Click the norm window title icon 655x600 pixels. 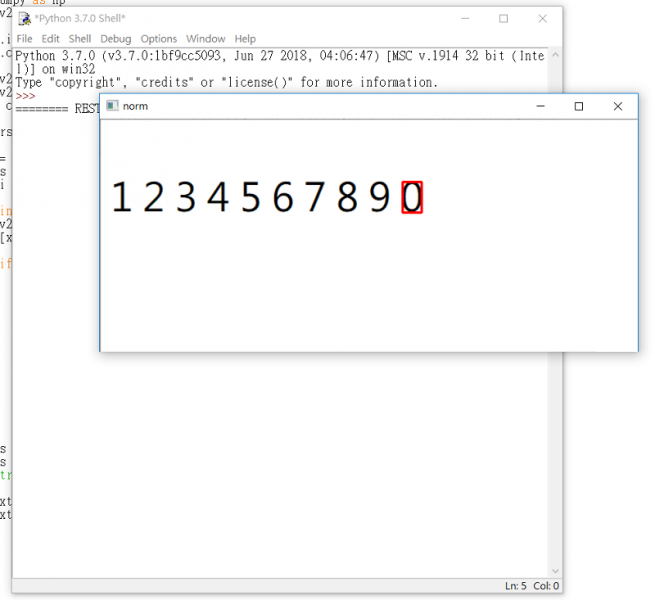112,106
